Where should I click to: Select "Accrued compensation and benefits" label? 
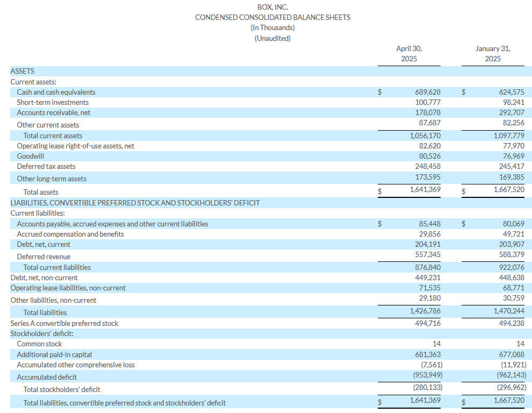point(70,234)
